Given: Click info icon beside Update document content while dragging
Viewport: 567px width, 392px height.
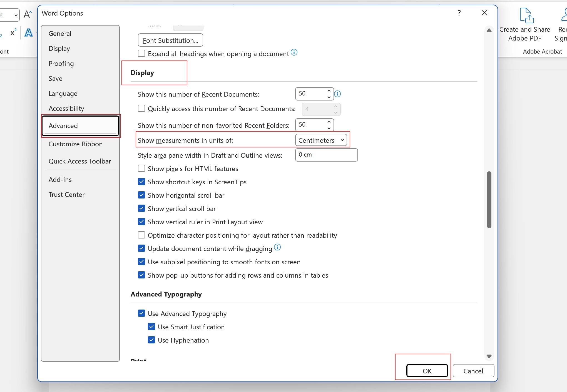Looking at the screenshot, I should coord(277,247).
